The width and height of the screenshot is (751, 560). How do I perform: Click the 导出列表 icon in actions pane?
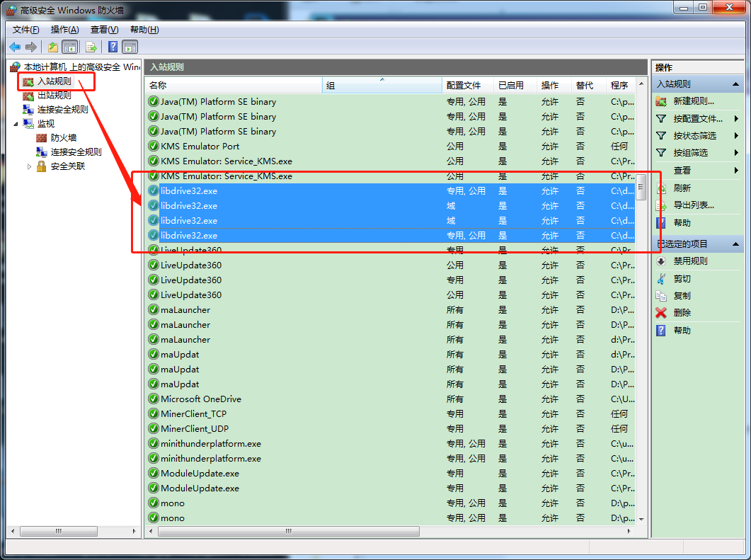[661, 205]
